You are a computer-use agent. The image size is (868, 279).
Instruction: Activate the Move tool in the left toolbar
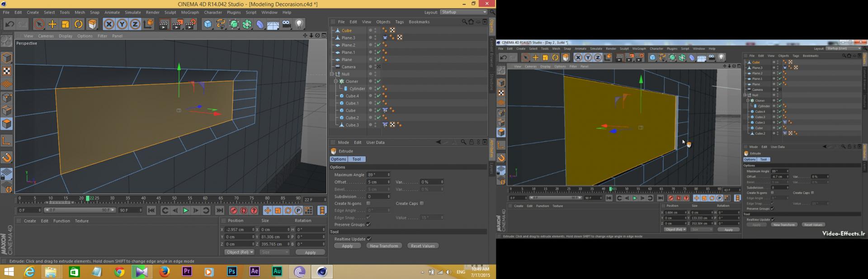[52, 24]
